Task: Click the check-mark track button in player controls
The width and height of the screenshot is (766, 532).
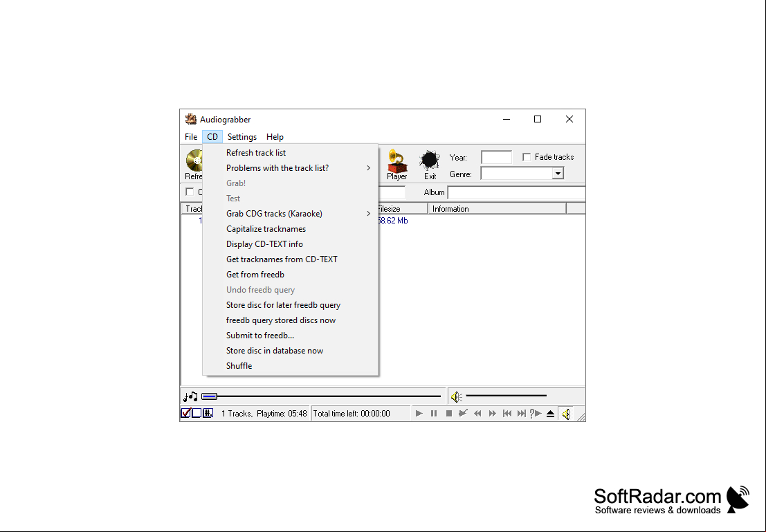Action: point(463,413)
